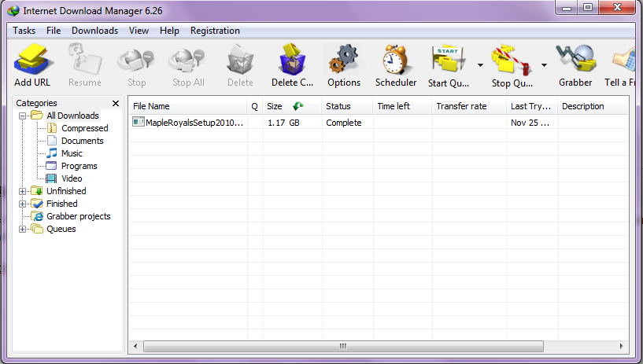Open the Start Queue dropdown arrow
Viewport: 643px width, 364px height.
point(480,65)
